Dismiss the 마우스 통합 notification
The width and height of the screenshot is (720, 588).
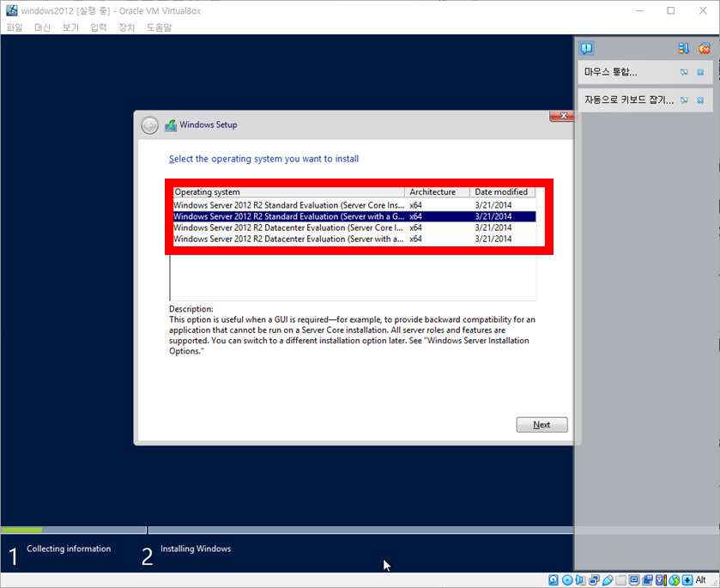[700, 72]
